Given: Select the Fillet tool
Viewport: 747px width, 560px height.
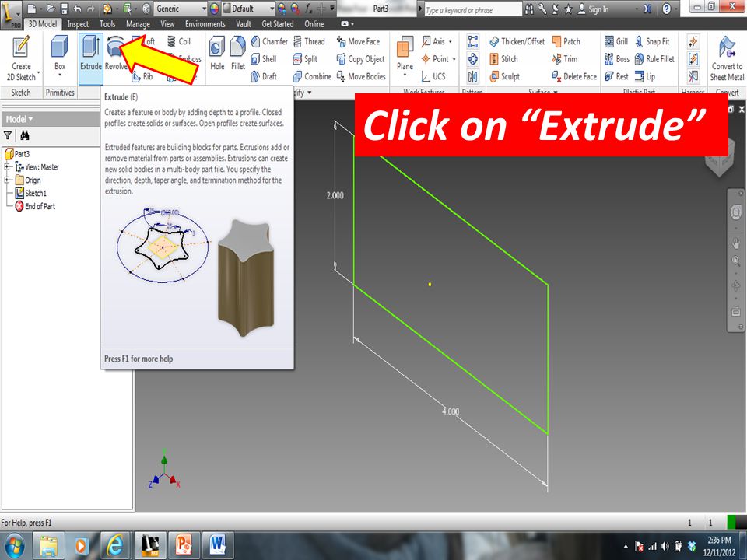Looking at the screenshot, I should (x=238, y=54).
